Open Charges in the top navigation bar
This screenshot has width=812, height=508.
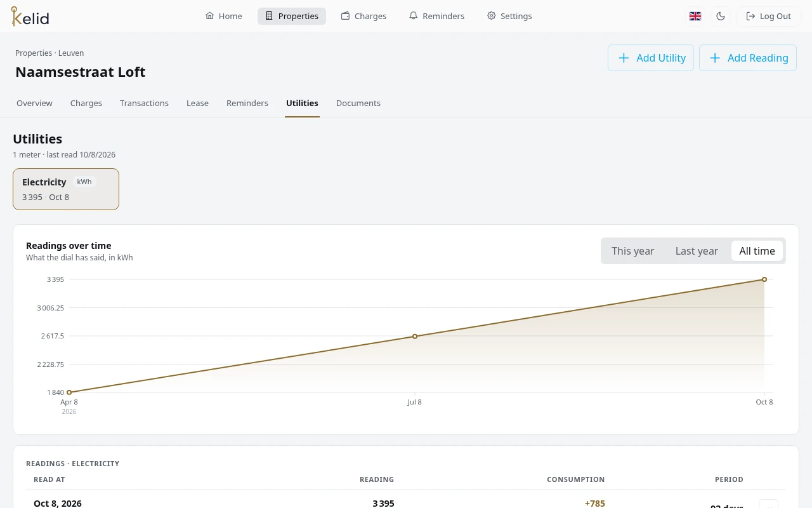tap(363, 16)
